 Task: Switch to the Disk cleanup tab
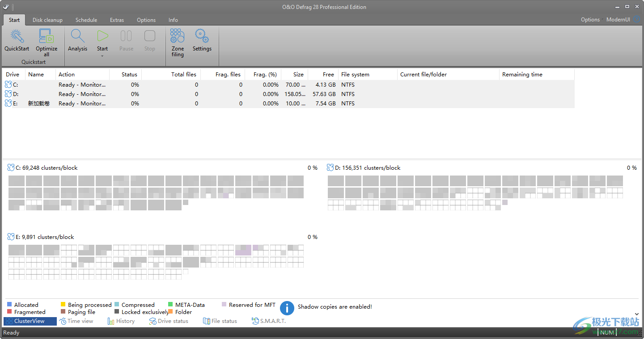pyautogui.click(x=47, y=20)
